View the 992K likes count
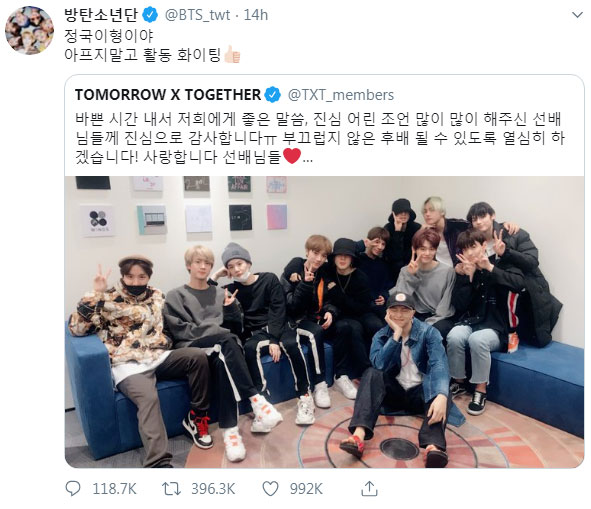 pyautogui.click(x=306, y=489)
